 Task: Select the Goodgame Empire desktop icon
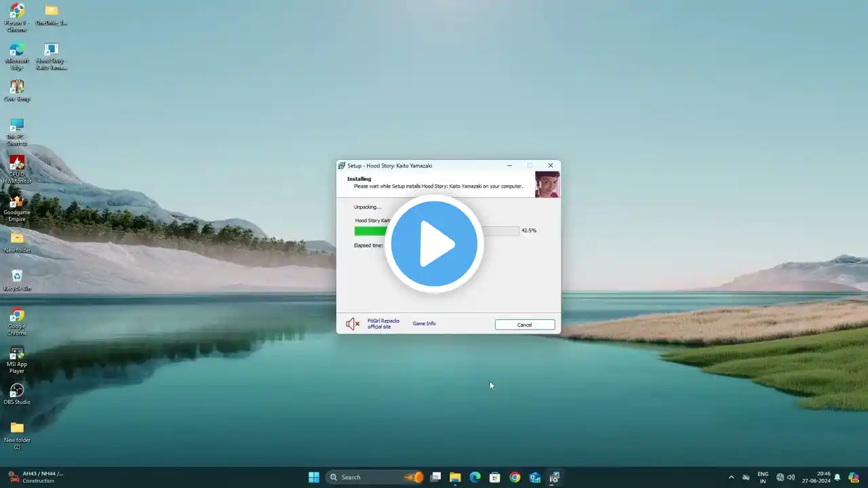pyautogui.click(x=17, y=208)
